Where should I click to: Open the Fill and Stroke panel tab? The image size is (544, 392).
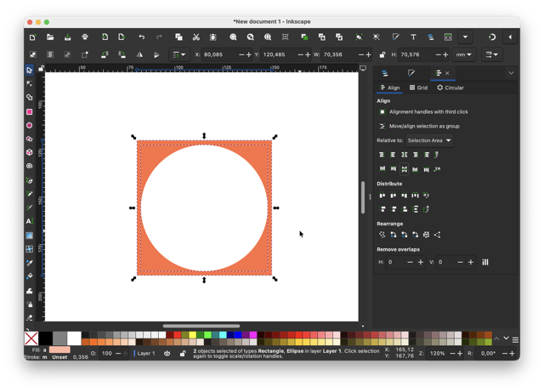click(411, 73)
